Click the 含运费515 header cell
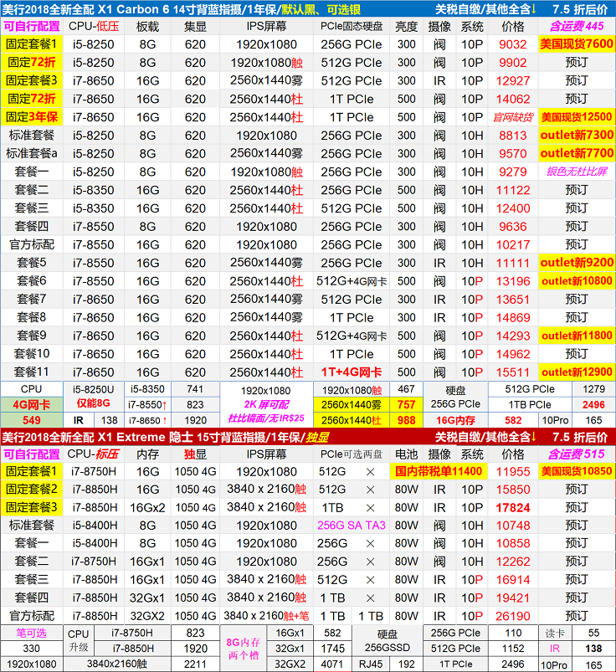The height and width of the screenshot is (672, 616). (577, 454)
